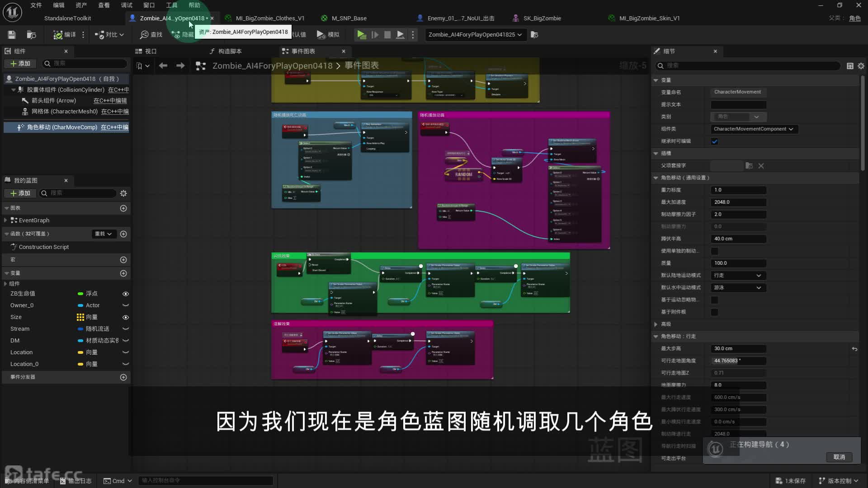Toggle the ZB生命值 variable eye icon
868x488 pixels.
click(x=126, y=294)
